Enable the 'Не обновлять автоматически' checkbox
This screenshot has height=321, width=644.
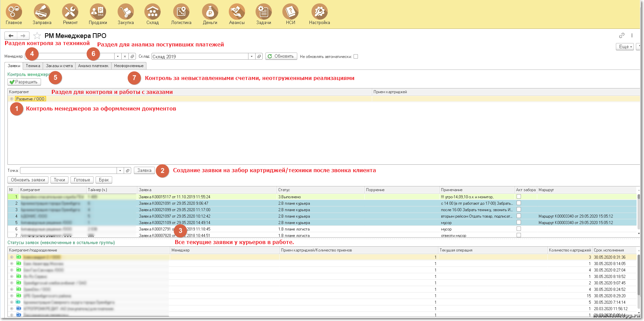coord(356,57)
